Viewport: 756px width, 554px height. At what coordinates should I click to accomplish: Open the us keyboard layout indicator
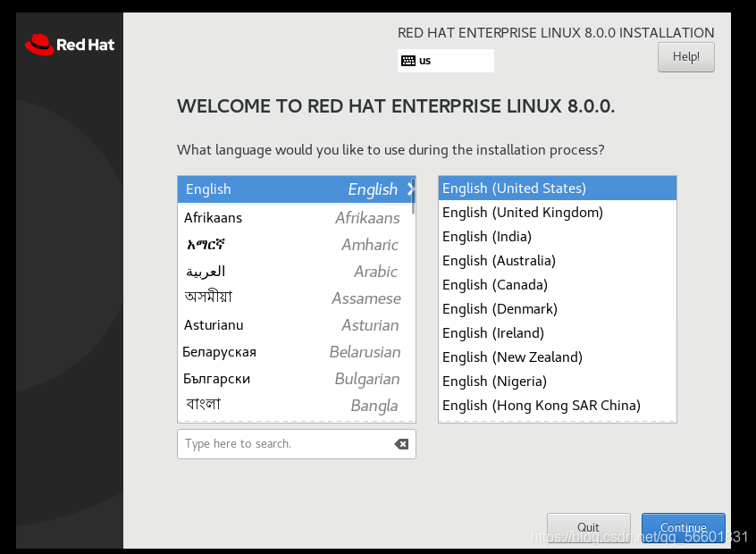click(x=446, y=61)
